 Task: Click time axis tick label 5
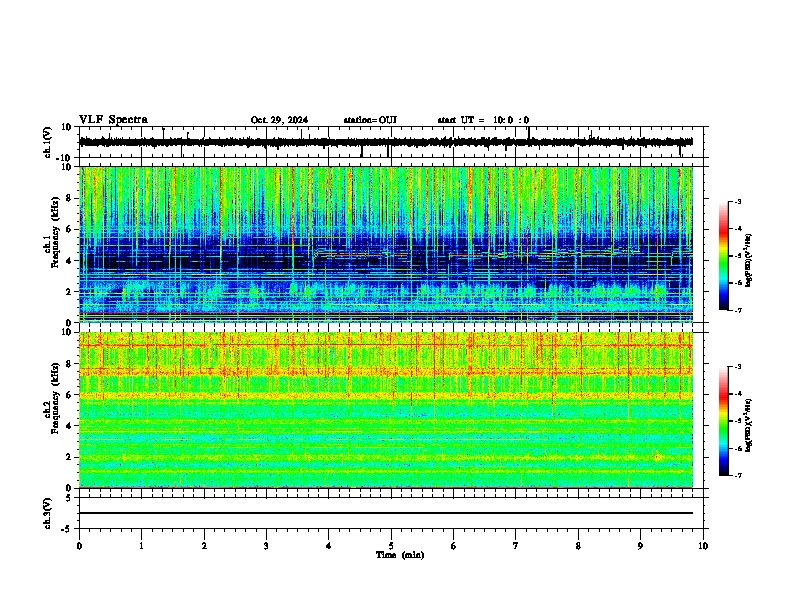click(x=391, y=546)
